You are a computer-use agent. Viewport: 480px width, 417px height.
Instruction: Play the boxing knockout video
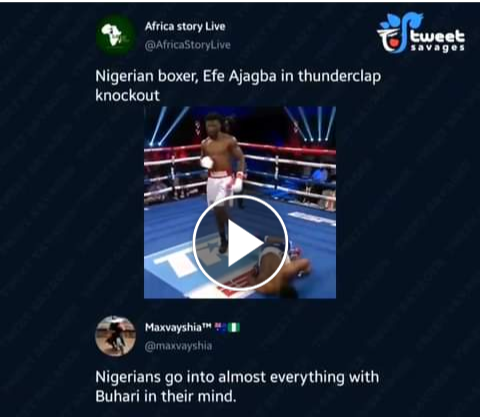tap(240, 243)
